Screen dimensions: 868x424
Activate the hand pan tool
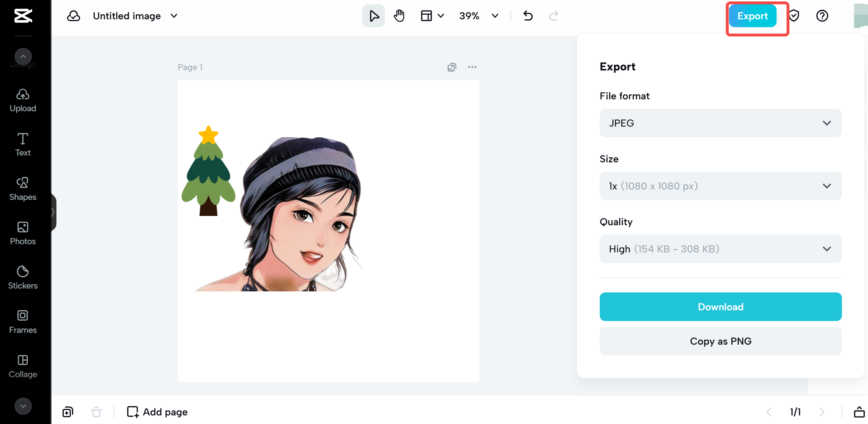pyautogui.click(x=399, y=15)
